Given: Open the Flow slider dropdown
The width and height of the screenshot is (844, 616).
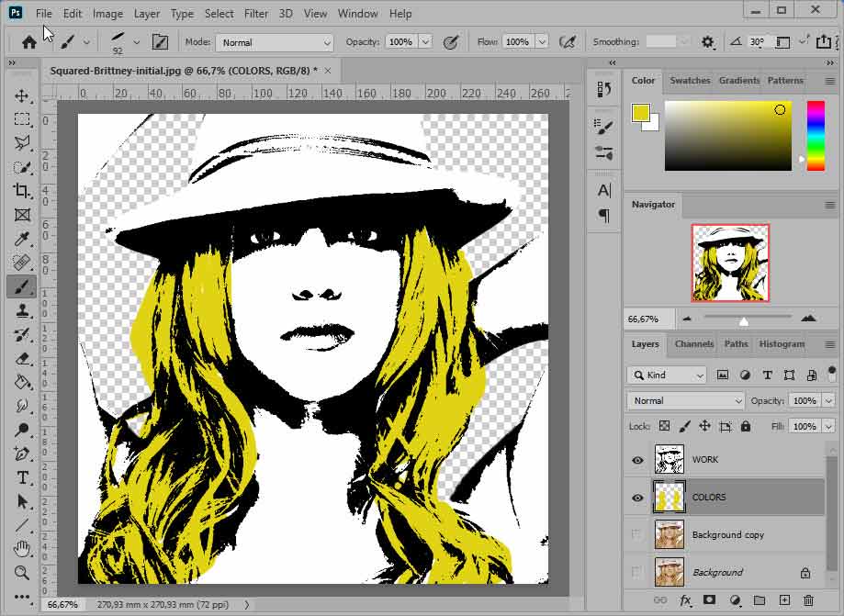Looking at the screenshot, I should pyautogui.click(x=542, y=42).
